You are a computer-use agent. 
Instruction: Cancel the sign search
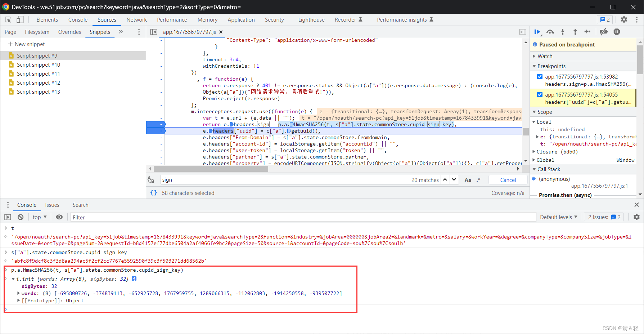tap(508, 180)
